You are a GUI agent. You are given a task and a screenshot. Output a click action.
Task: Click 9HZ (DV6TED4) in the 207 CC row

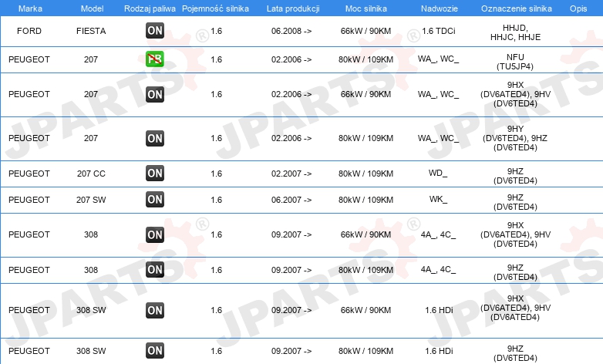(x=515, y=176)
